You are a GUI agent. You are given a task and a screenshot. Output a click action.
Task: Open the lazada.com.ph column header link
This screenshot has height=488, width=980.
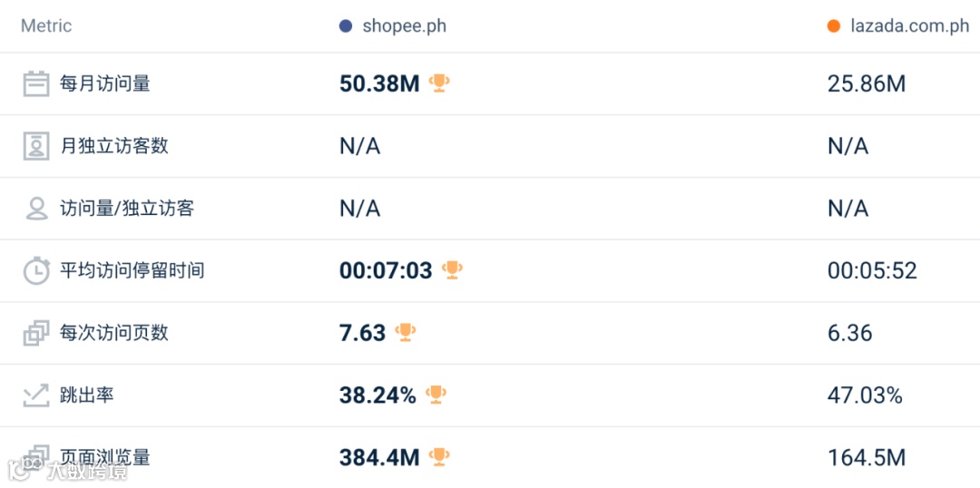pos(909,26)
